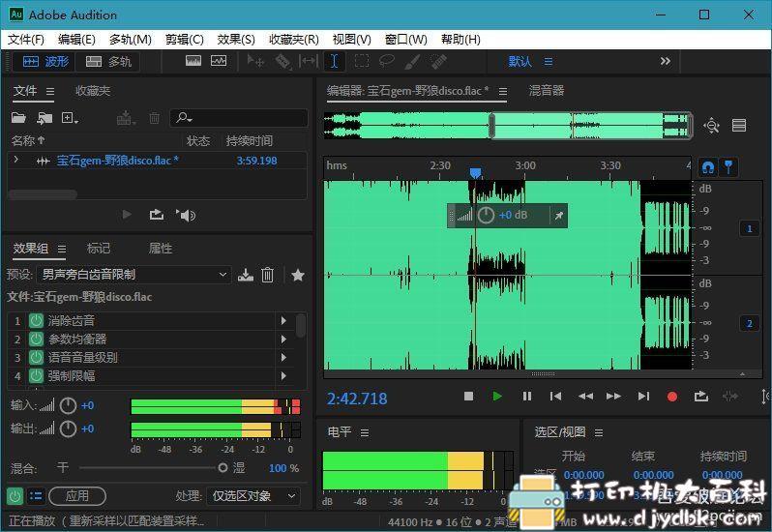Image resolution: width=772 pixels, height=532 pixels.
Task: Show spectral frequency display icon
Action: point(193,61)
